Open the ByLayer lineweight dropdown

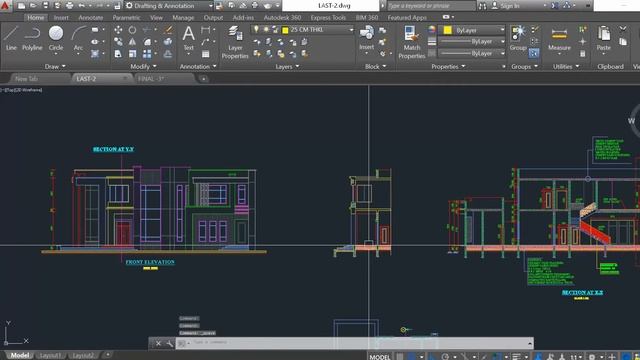473,42
